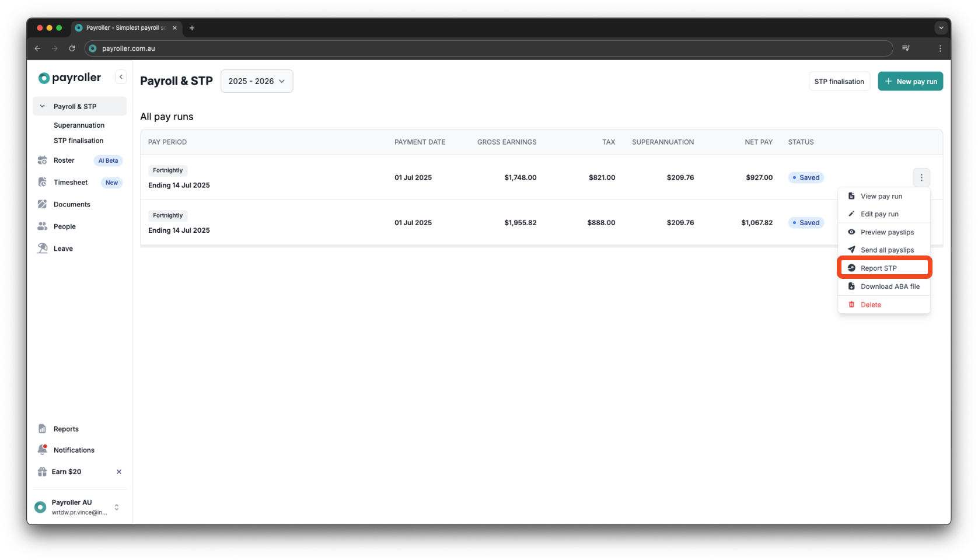Screen dimensions: 978x560
Task: Click the Reports sidebar icon
Action: coord(42,429)
